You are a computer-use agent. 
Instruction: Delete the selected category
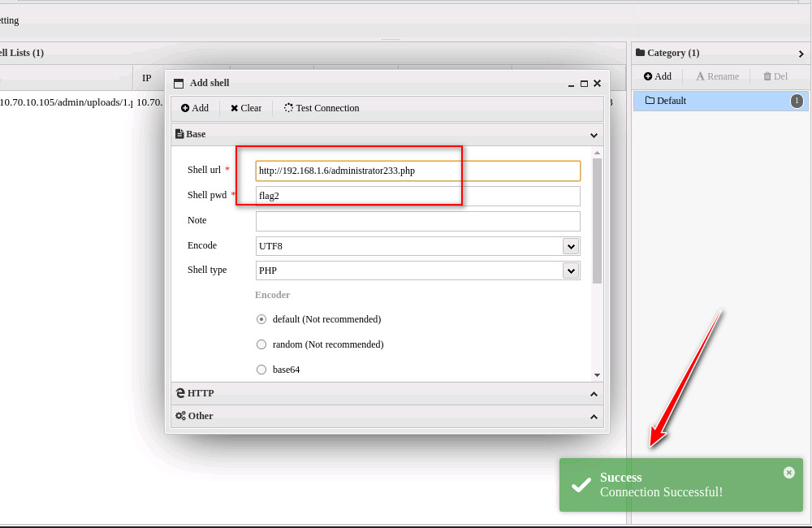click(x=775, y=76)
